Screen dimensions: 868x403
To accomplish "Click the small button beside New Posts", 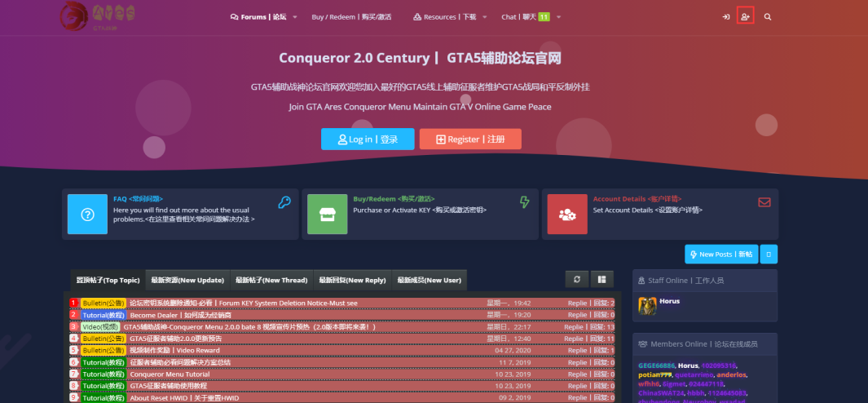I will (x=769, y=254).
